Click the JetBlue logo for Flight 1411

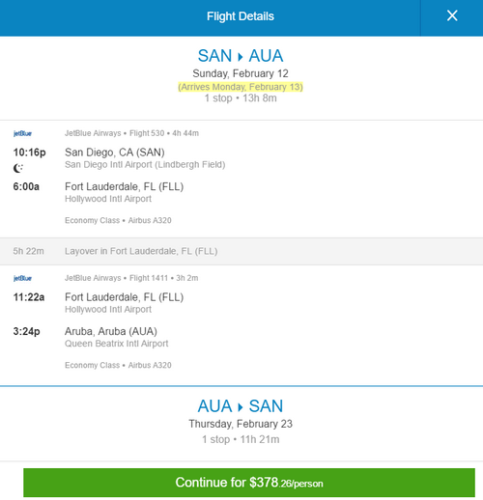(22, 278)
